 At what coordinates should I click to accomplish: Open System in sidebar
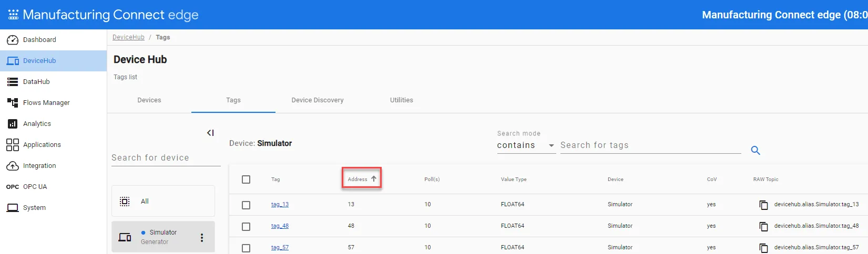(x=53, y=208)
